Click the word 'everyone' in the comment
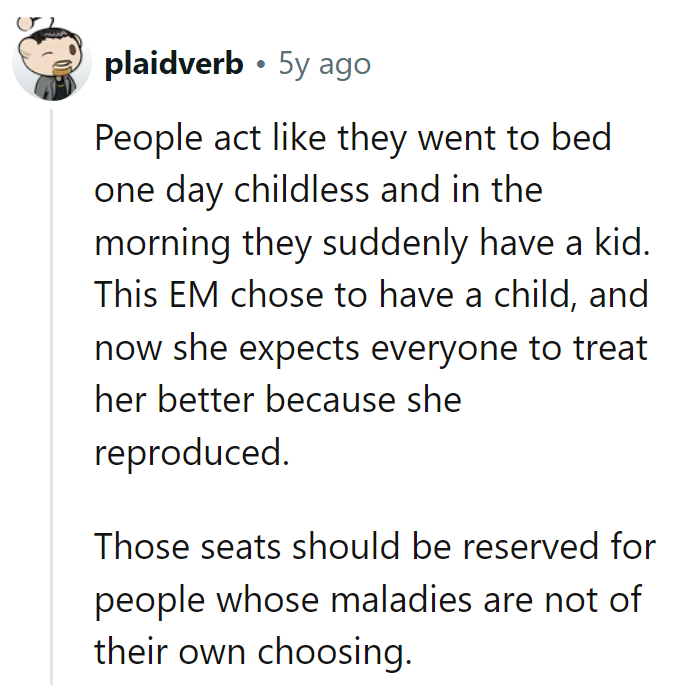This screenshot has height=685, width=678. pos(444,349)
